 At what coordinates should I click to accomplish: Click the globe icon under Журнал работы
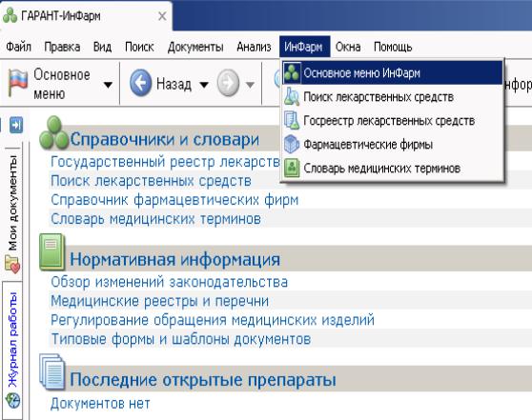coord(13,401)
